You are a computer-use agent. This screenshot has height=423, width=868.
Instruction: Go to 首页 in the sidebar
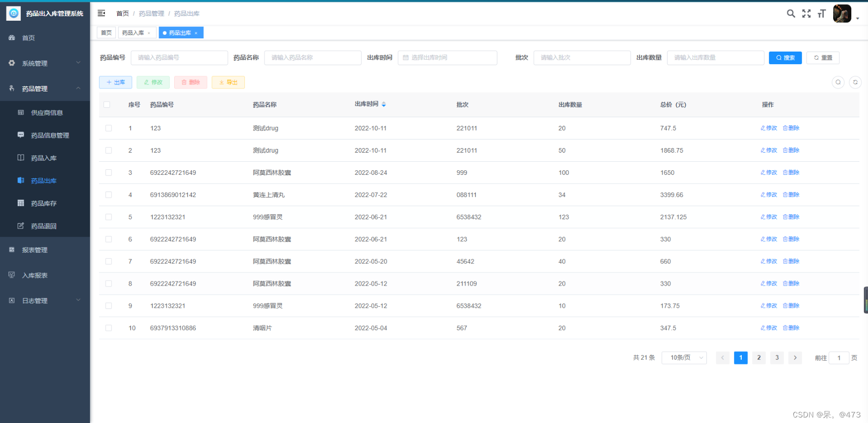point(45,38)
